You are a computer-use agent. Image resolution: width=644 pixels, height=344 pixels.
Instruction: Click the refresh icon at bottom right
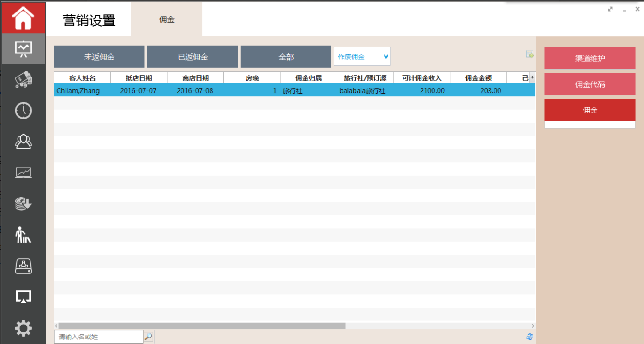(x=530, y=337)
